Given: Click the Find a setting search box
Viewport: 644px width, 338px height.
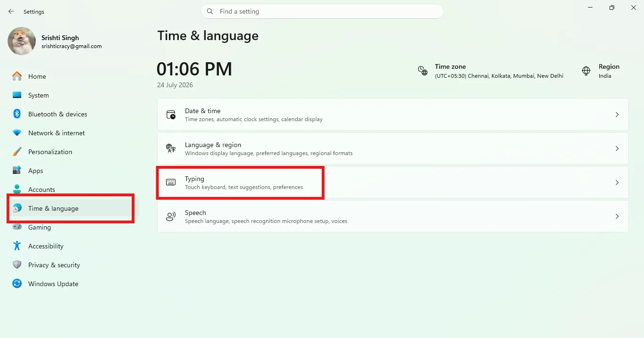Looking at the screenshot, I should click(322, 11).
